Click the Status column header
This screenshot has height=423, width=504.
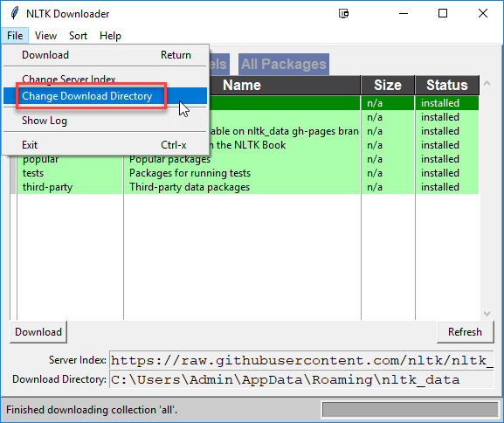447,86
